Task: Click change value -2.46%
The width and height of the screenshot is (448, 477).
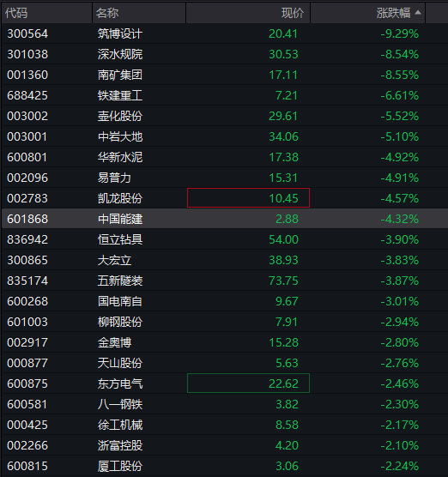Action: coord(400,383)
